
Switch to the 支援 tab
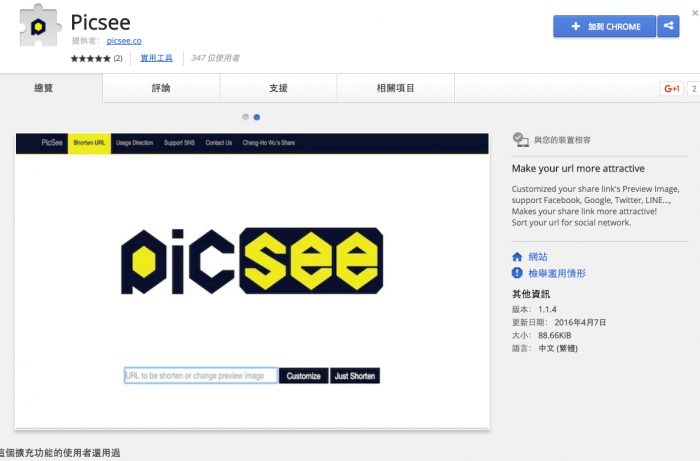click(278, 88)
